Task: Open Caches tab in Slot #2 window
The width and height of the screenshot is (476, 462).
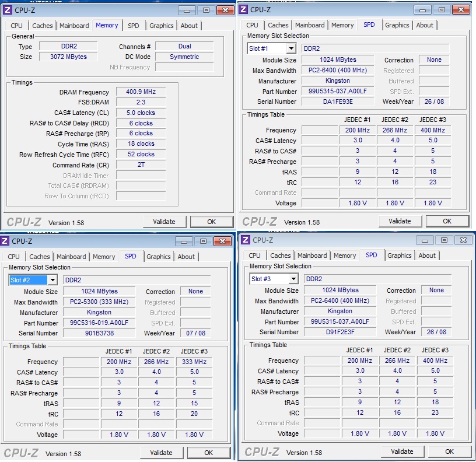Action: pyautogui.click(x=40, y=257)
